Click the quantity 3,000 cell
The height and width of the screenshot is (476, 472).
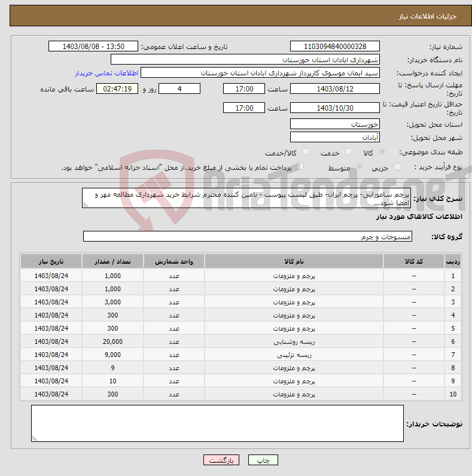pos(112,302)
